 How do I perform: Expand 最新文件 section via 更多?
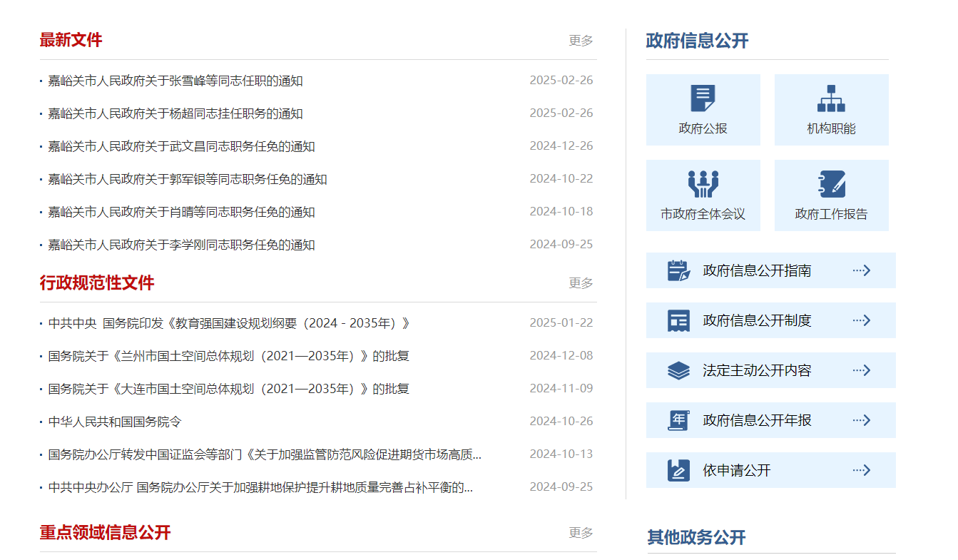[581, 41]
